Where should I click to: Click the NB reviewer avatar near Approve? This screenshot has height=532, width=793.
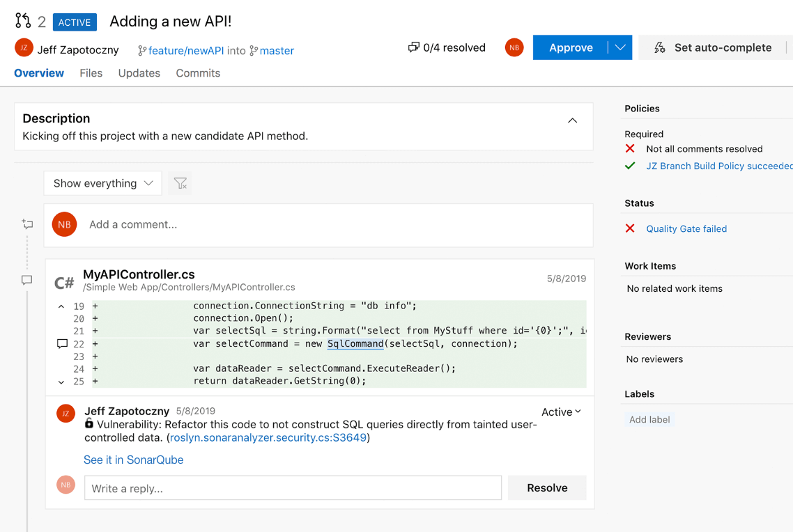(x=514, y=47)
